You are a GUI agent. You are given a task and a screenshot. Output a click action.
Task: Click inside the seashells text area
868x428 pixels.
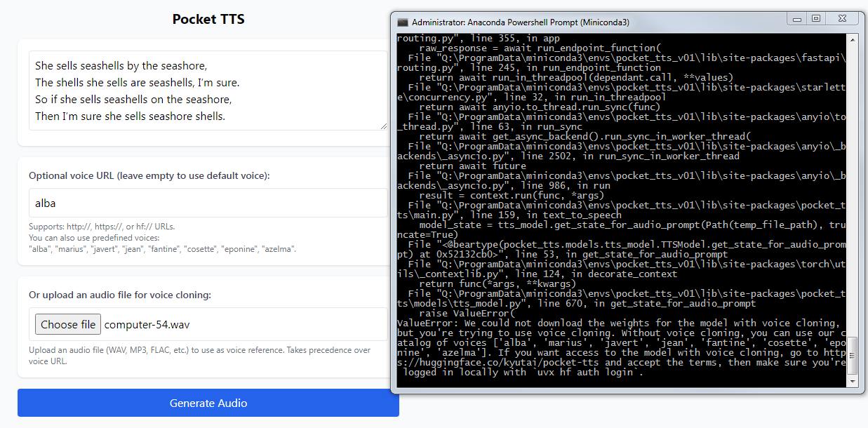pos(208,91)
